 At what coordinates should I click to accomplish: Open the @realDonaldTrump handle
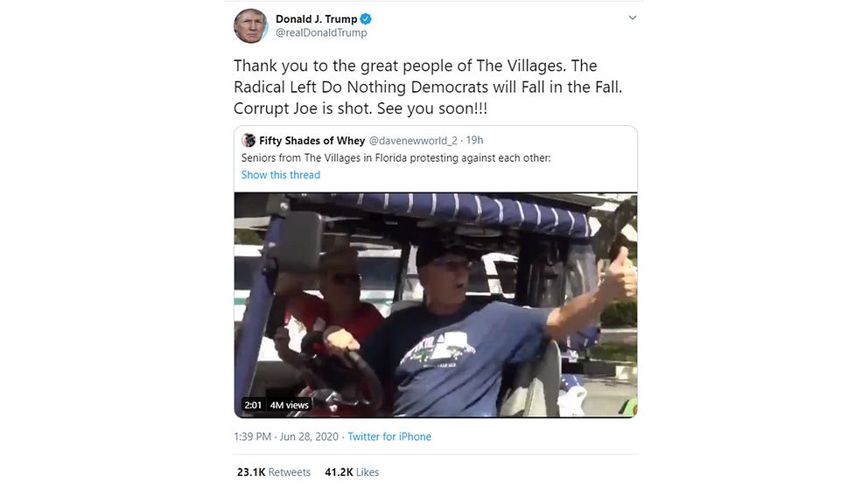(x=321, y=32)
